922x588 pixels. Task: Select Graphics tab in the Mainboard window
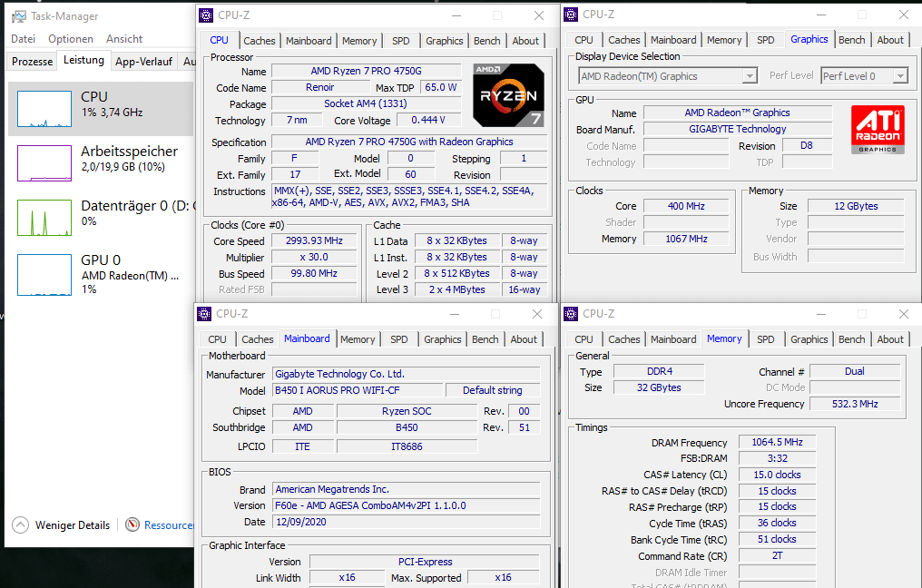pyautogui.click(x=443, y=339)
